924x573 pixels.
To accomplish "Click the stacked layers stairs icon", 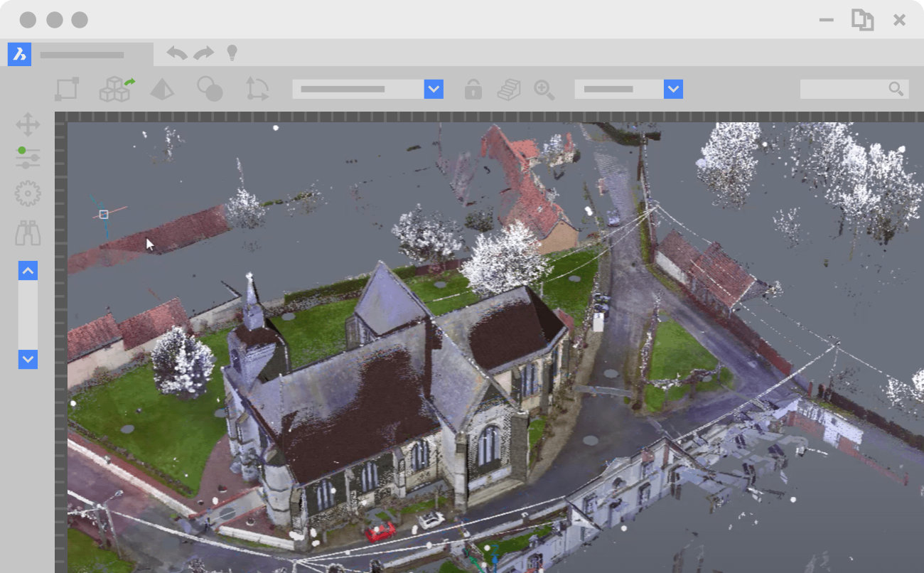I will pos(509,90).
